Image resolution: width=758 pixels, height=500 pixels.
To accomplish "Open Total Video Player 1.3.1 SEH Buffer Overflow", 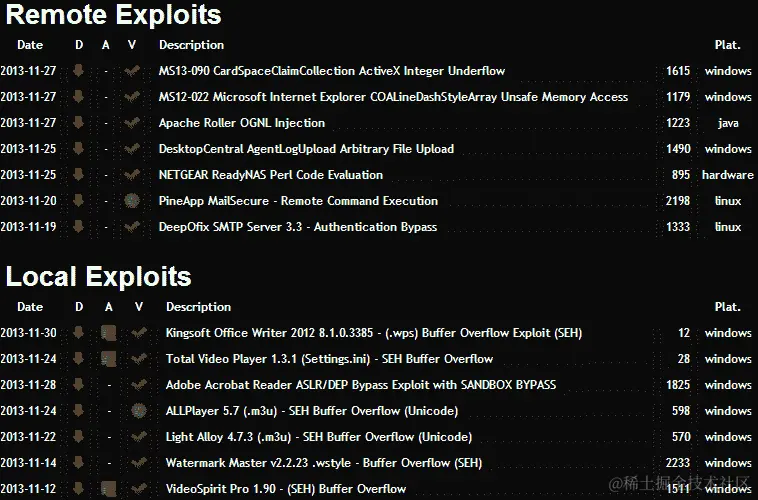I will [x=329, y=359].
